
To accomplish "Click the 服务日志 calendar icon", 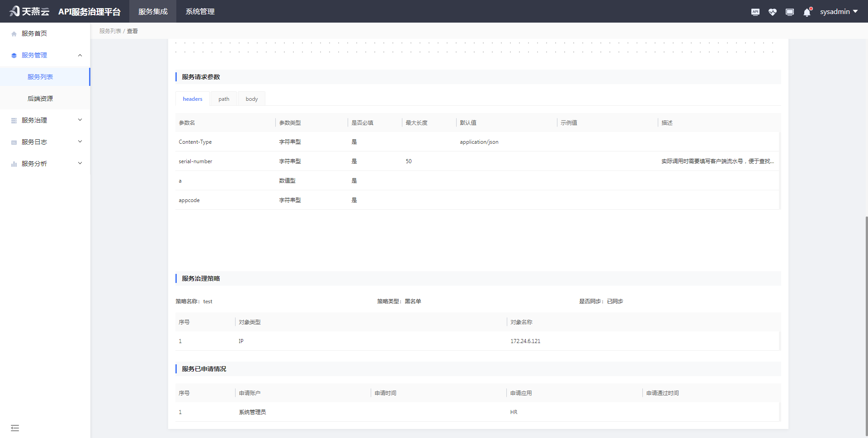I will coord(14,141).
